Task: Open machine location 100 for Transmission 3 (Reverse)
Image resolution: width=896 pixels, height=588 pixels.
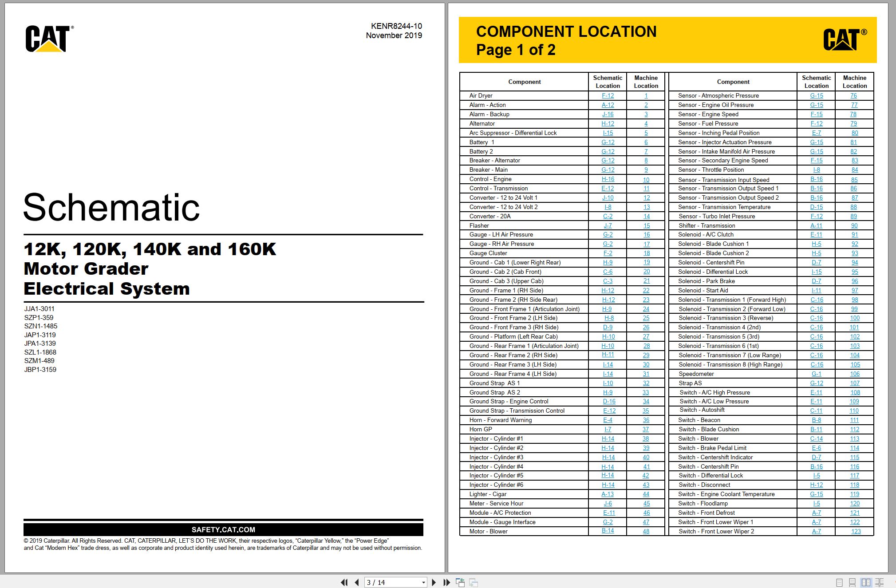Action: tap(855, 318)
